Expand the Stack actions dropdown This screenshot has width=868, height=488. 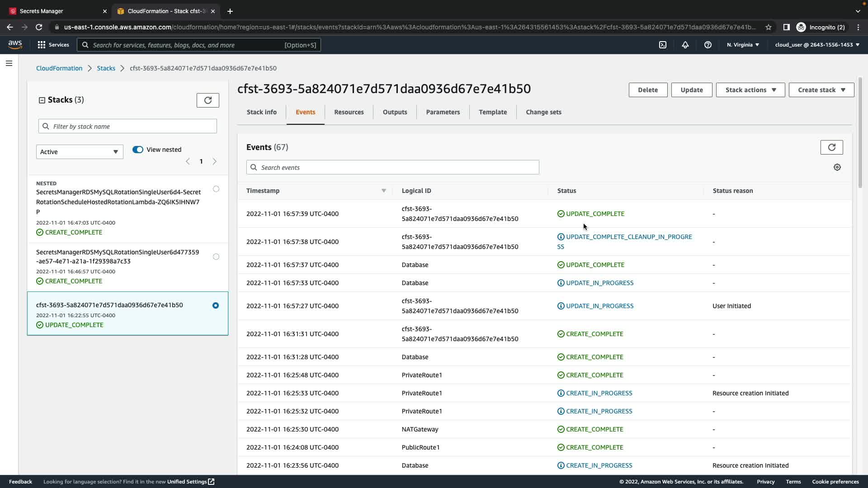(750, 90)
